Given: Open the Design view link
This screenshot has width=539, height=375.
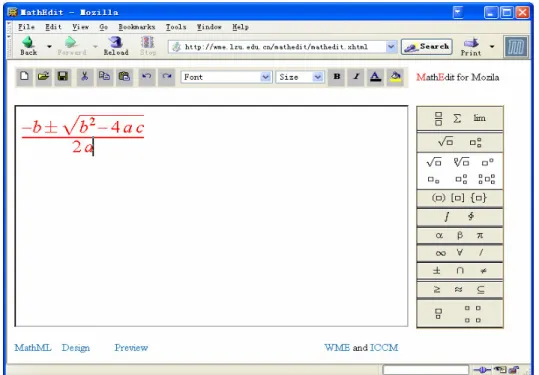Looking at the screenshot, I should tap(76, 348).
